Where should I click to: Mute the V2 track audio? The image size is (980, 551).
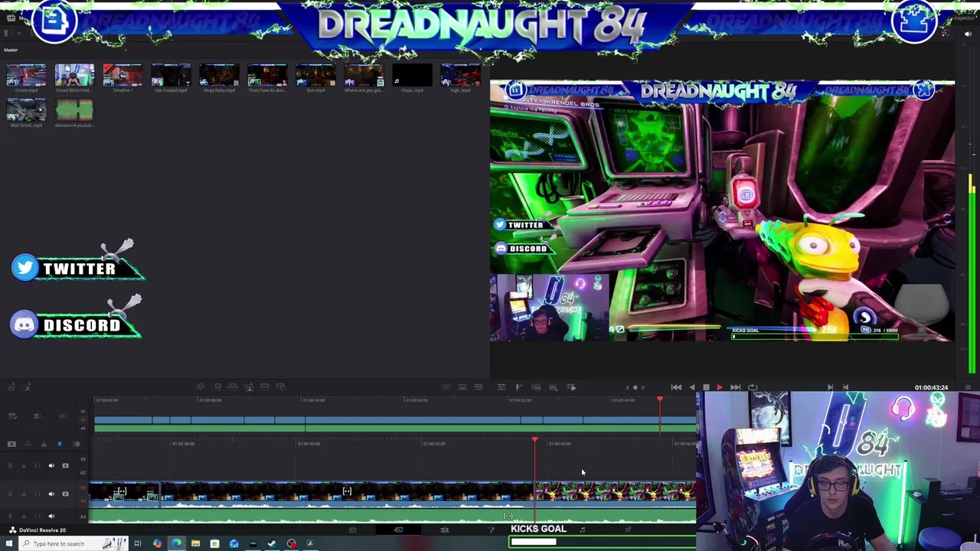click(x=51, y=465)
